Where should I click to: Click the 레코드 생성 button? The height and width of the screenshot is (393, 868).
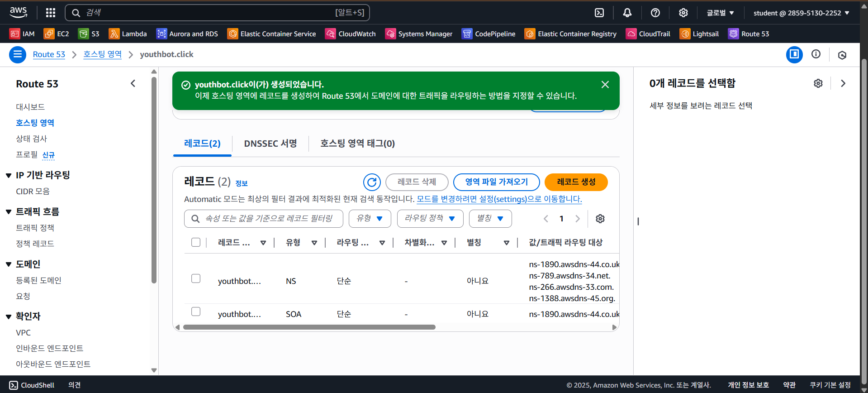(x=576, y=182)
